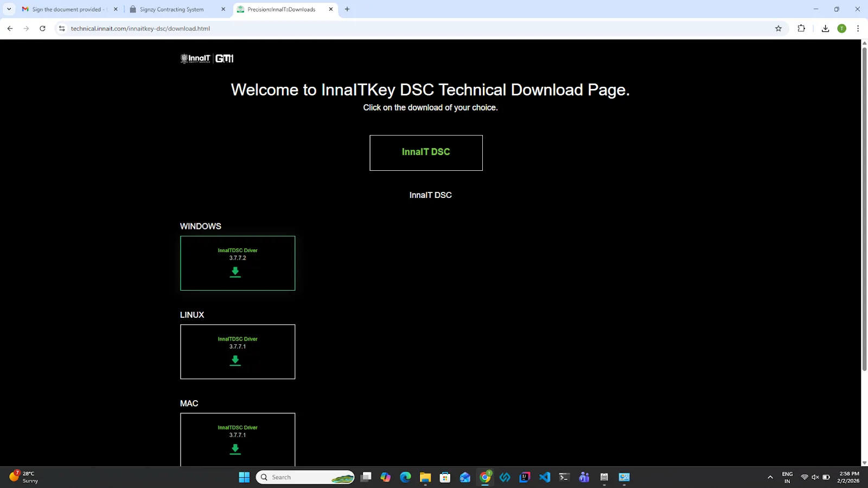Close the Signzy Contracting System tab
This screenshot has height=488, width=868.
tap(223, 9)
